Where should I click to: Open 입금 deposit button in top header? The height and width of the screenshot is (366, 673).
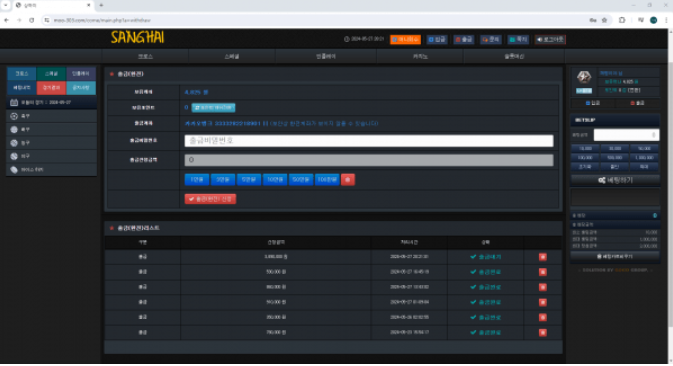(437, 39)
